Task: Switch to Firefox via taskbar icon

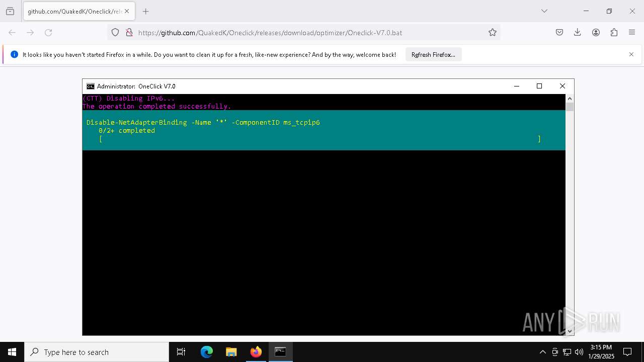Action: pos(256,352)
